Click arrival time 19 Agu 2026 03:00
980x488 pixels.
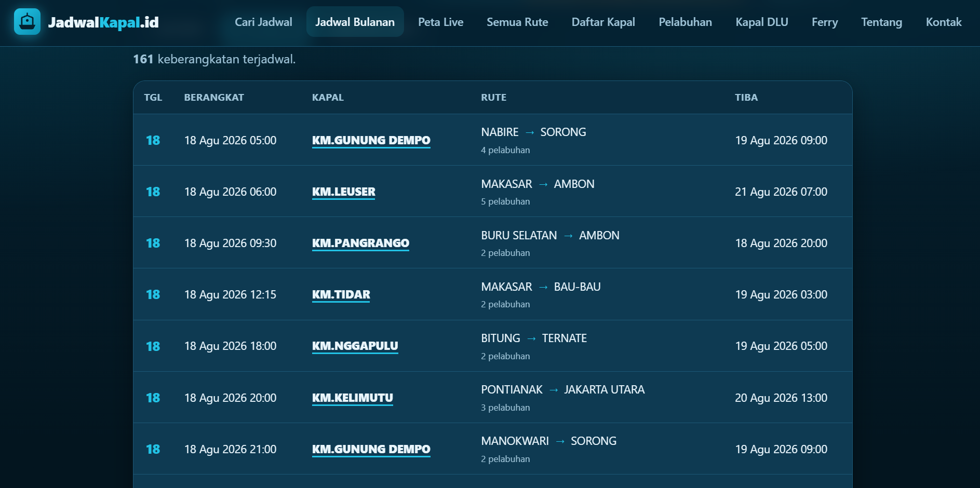click(781, 294)
